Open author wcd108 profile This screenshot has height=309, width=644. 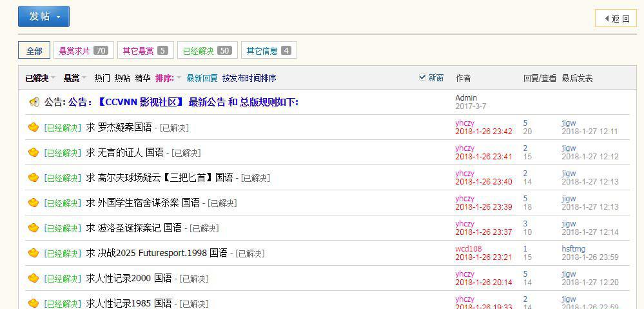pos(469,248)
